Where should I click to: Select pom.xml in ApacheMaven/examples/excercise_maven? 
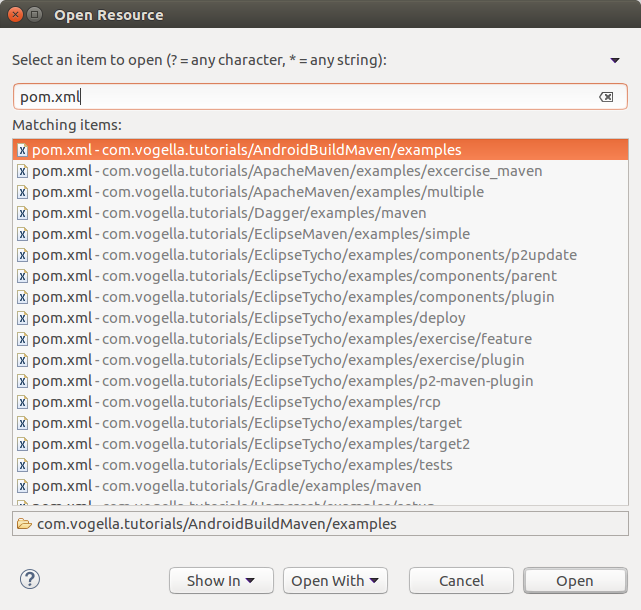pos(320,171)
